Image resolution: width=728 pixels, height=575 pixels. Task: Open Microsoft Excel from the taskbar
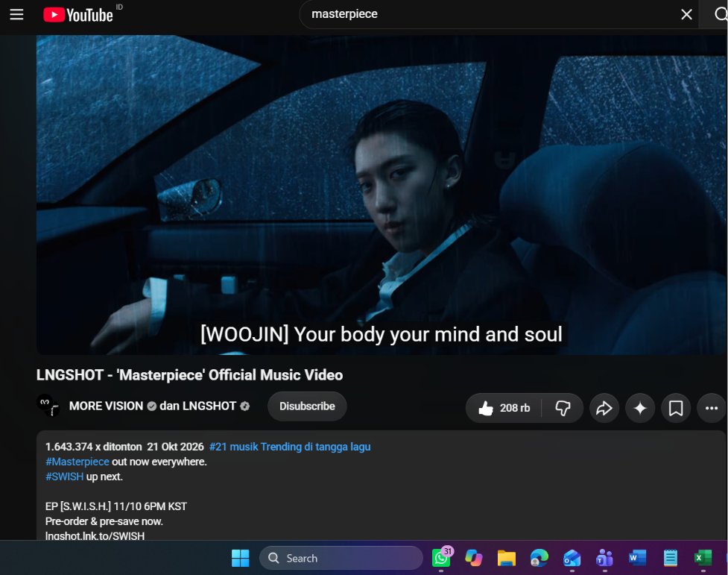click(703, 558)
